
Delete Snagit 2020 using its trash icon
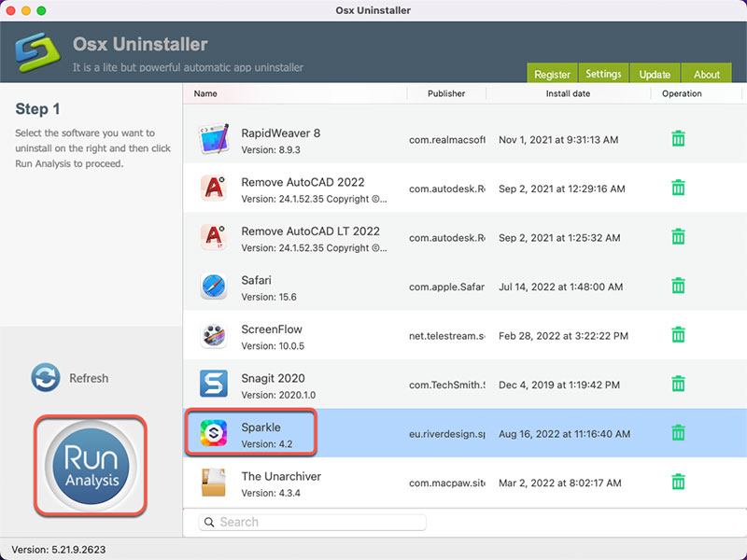coord(678,384)
